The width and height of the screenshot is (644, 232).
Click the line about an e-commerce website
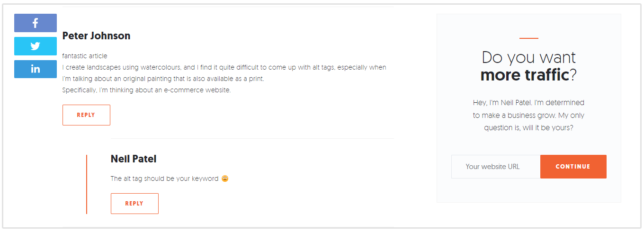pos(146,90)
